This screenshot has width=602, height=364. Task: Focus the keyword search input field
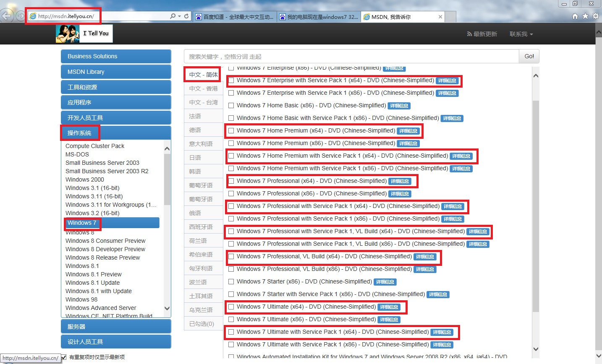click(x=351, y=56)
